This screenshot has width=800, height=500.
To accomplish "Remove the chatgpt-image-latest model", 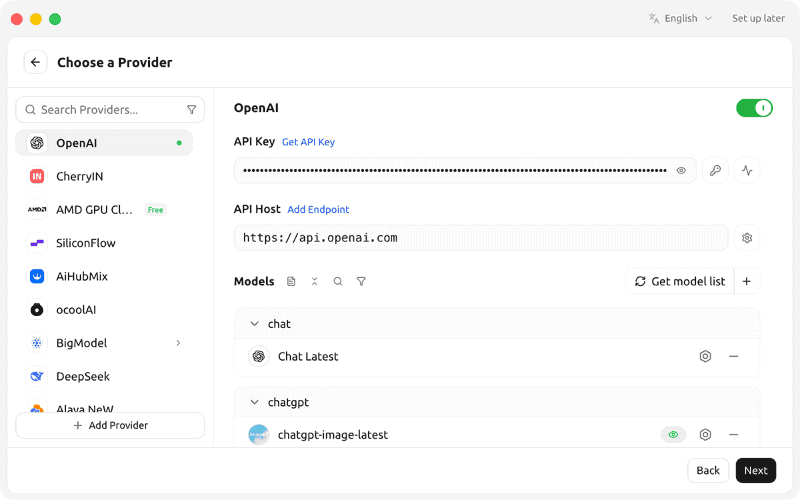I will click(734, 435).
